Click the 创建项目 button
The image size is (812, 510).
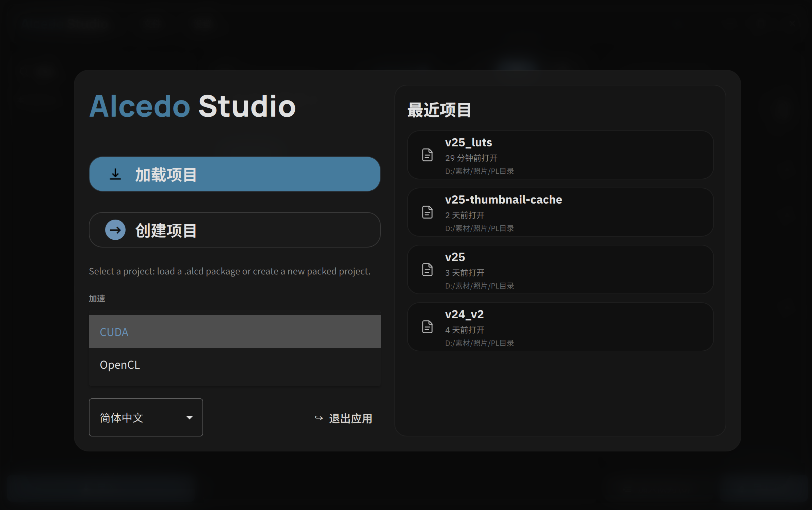click(235, 230)
